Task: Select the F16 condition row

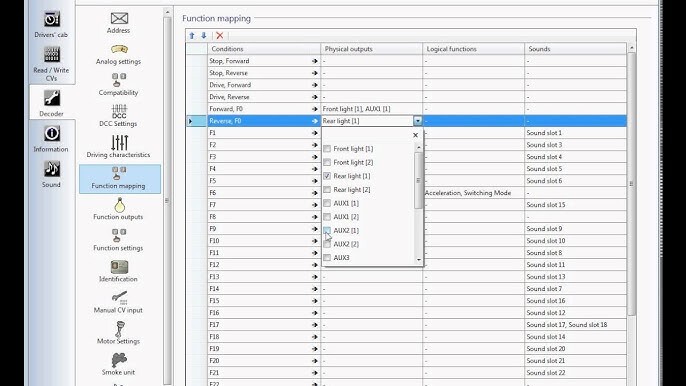Action: (264, 313)
